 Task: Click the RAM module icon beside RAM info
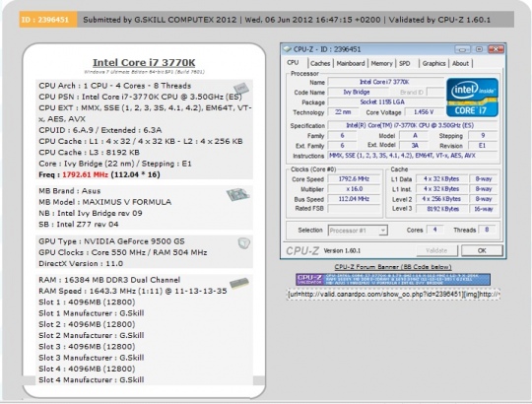239,283
